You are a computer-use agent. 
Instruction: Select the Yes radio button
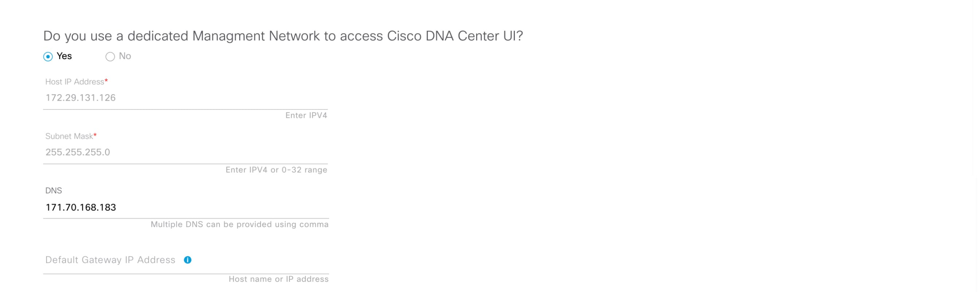point(48,57)
